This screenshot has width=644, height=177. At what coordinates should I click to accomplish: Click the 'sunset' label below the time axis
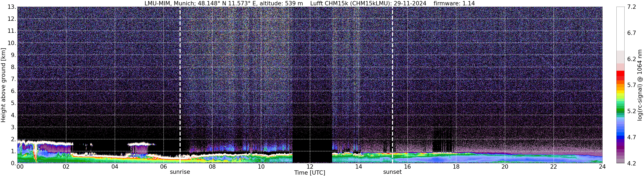(392, 172)
